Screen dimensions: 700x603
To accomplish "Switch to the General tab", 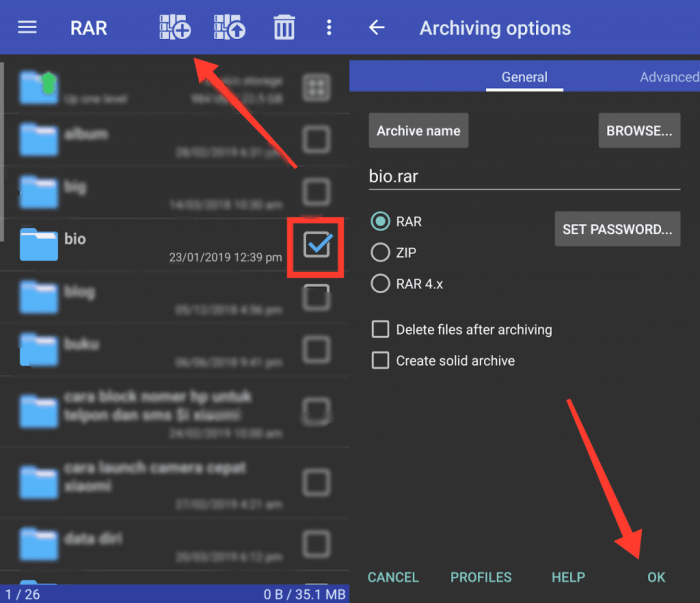I will (525, 77).
